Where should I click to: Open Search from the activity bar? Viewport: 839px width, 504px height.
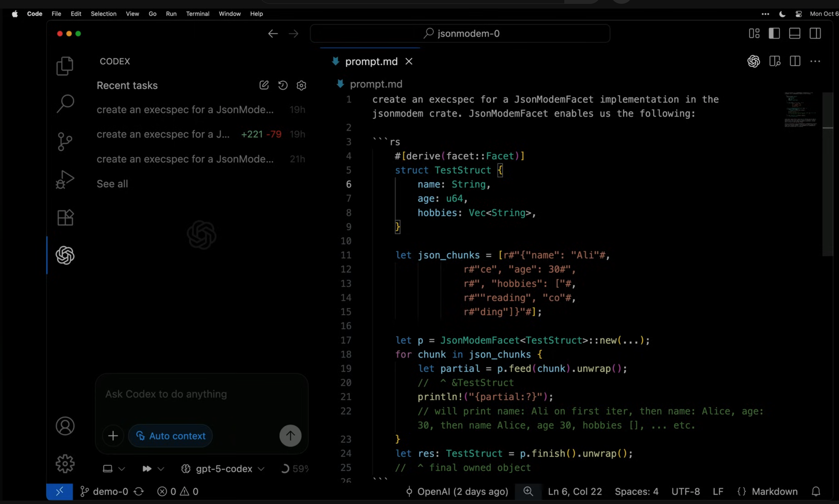[65, 104]
